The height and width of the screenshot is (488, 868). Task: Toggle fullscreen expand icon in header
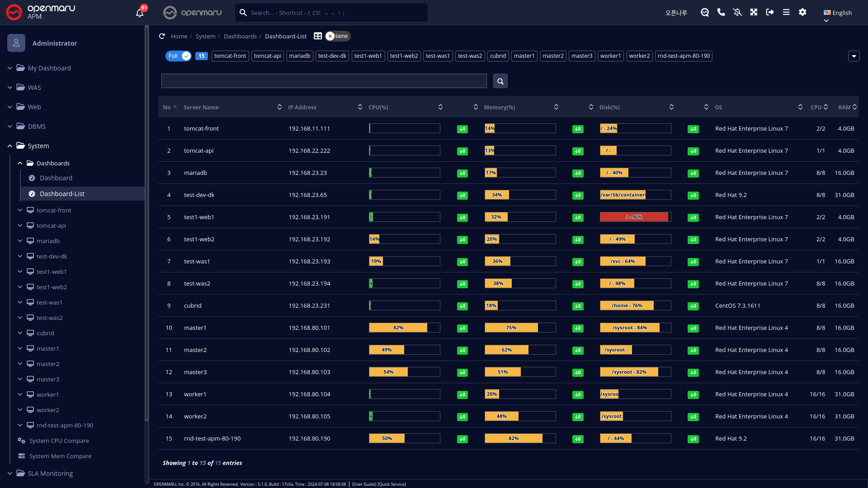tap(754, 12)
